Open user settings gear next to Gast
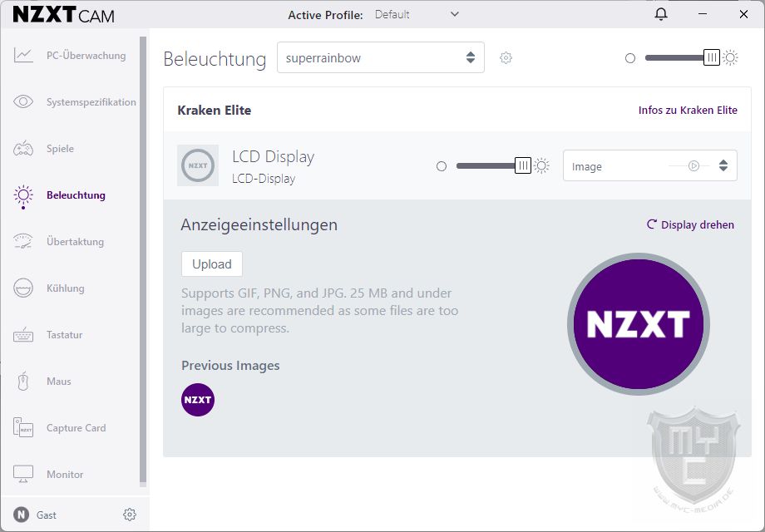Image resolution: width=765 pixels, height=532 pixels. (x=129, y=515)
